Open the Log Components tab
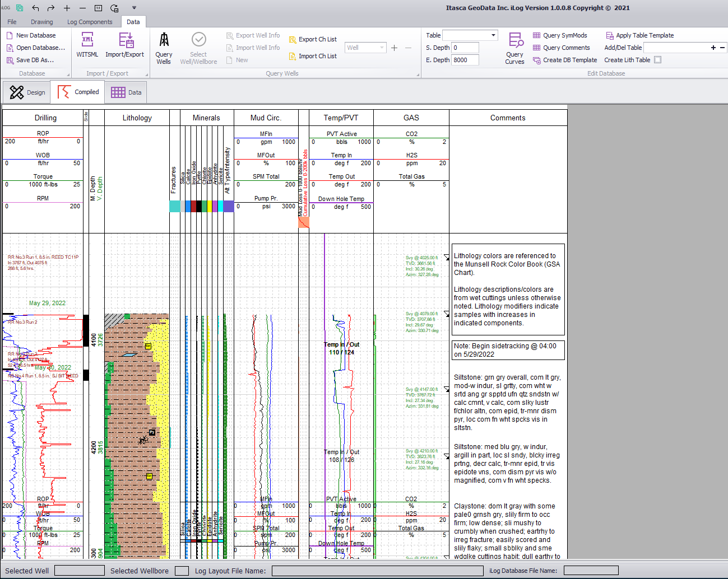Viewport: 728px width, 579px height. (x=90, y=21)
